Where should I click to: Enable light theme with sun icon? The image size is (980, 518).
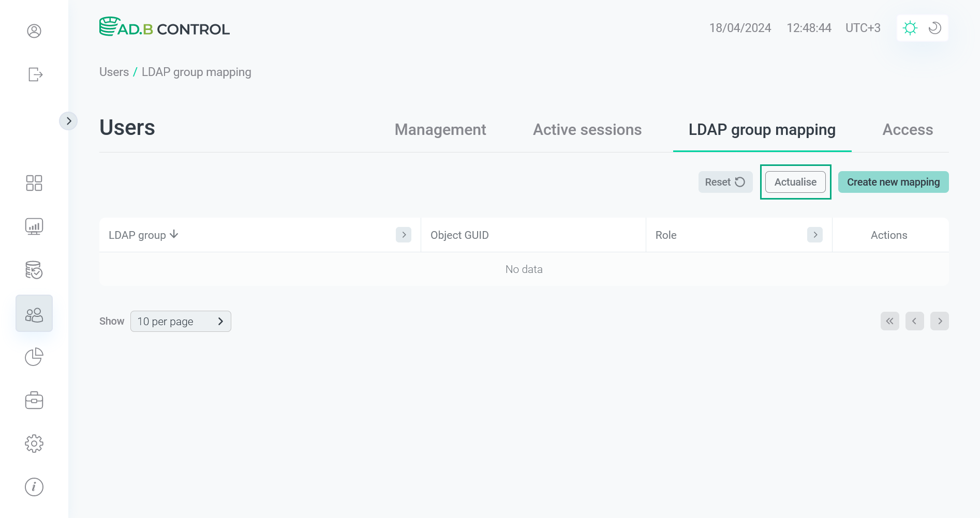(910, 28)
